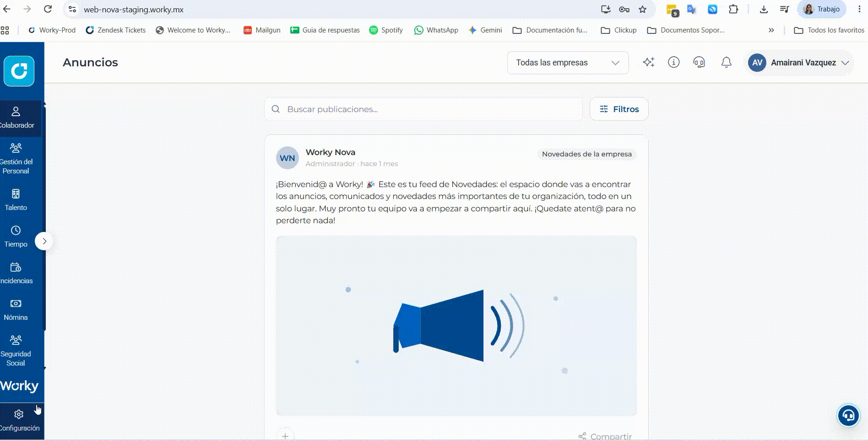Open the Trabajo profile chip
Screen dimensions: 868x441
pos(822,9)
